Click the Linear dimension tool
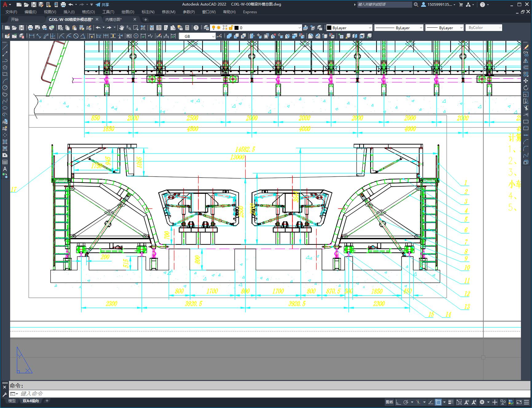The height and width of the screenshot is (408, 532). point(31,36)
